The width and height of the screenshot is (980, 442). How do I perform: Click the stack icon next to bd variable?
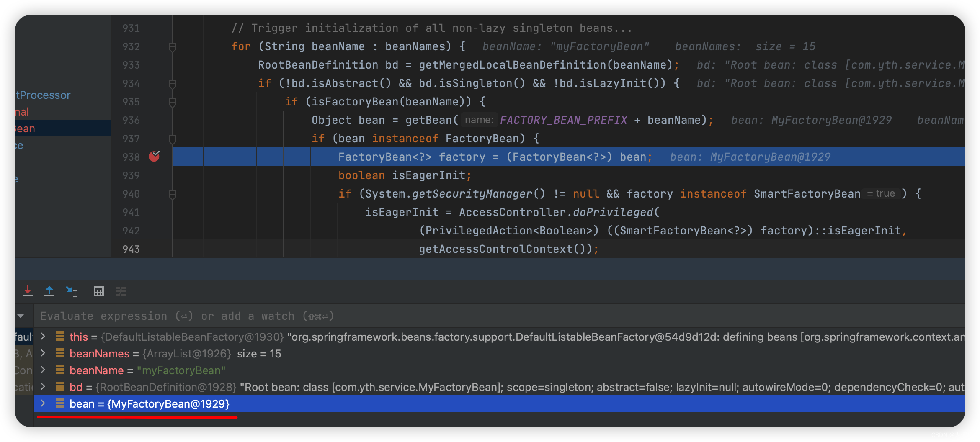pyautogui.click(x=60, y=387)
